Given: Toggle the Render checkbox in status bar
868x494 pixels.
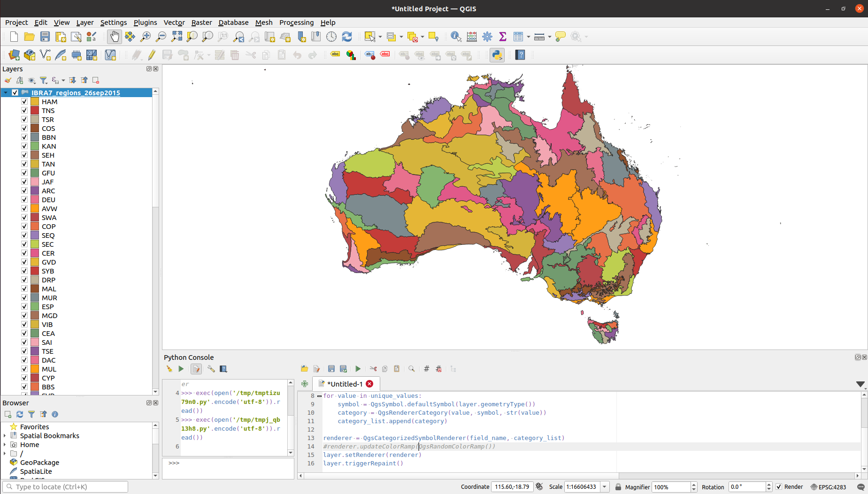Looking at the screenshot, I should [779, 486].
